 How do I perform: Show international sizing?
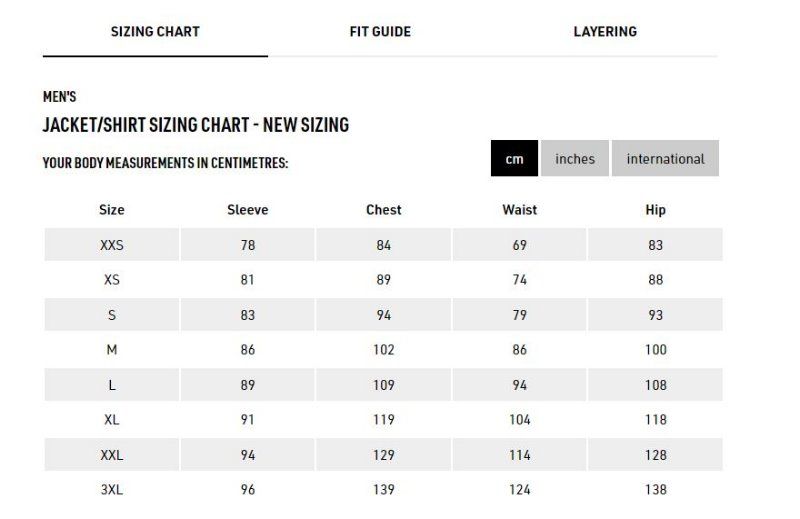665,159
